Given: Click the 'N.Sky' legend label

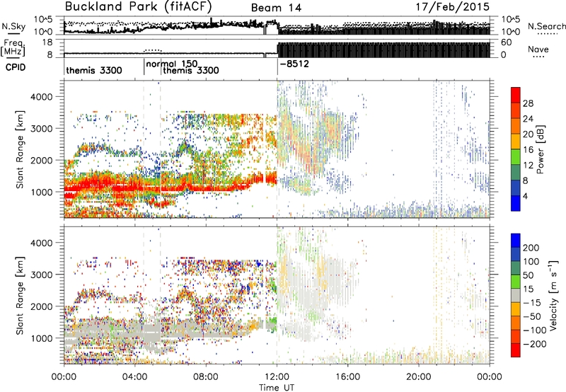Looking at the screenshot, I should 13,26.
